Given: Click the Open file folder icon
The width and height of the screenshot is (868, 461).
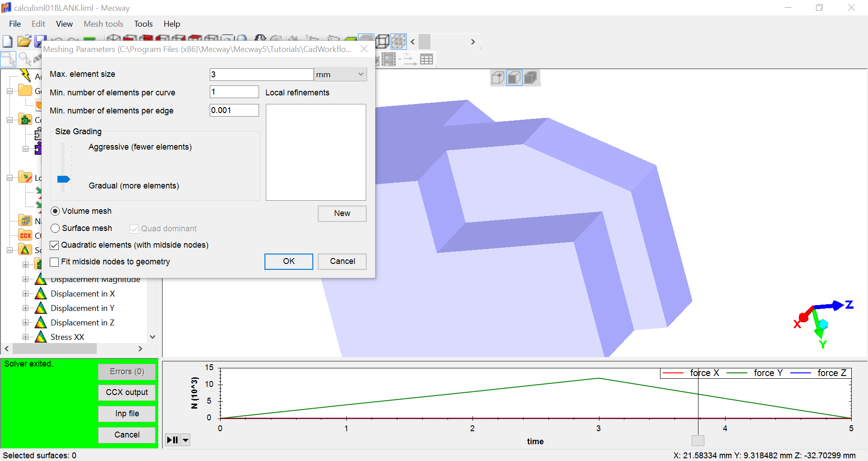Looking at the screenshot, I should (x=24, y=42).
